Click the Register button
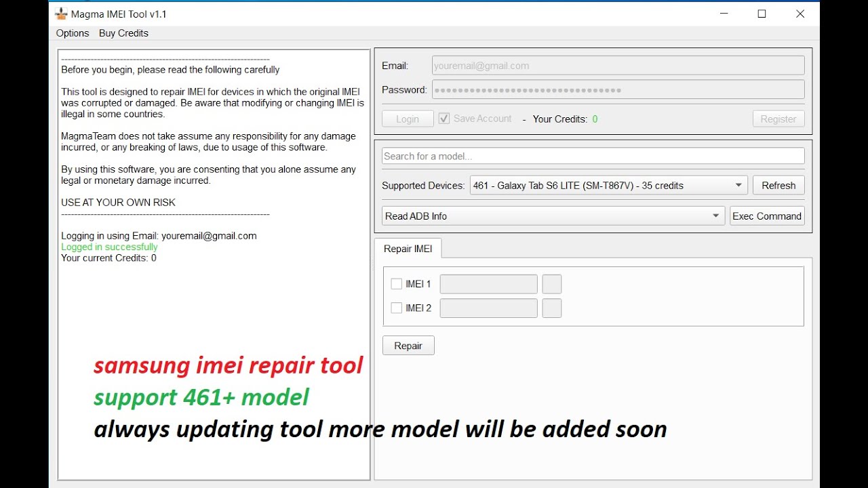The width and height of the screenshot is (868, 488). 778,119
